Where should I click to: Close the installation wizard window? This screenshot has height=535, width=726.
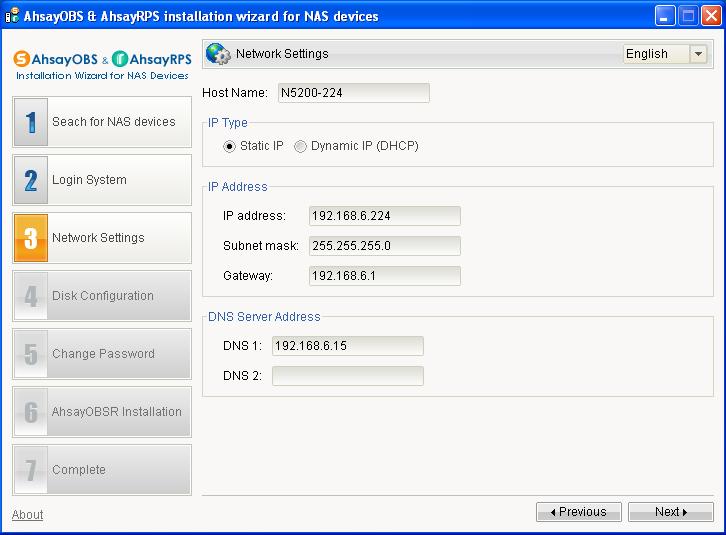711,16
